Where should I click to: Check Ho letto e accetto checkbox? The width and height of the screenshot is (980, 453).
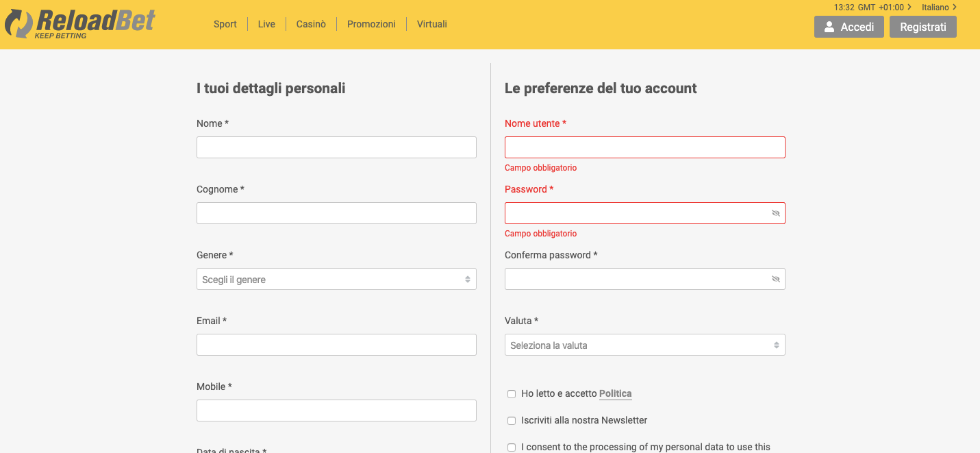(x=512, y=394)
